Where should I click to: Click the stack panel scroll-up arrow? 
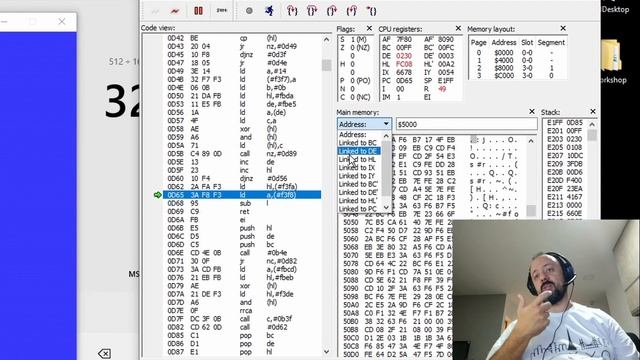coord(592,124)
